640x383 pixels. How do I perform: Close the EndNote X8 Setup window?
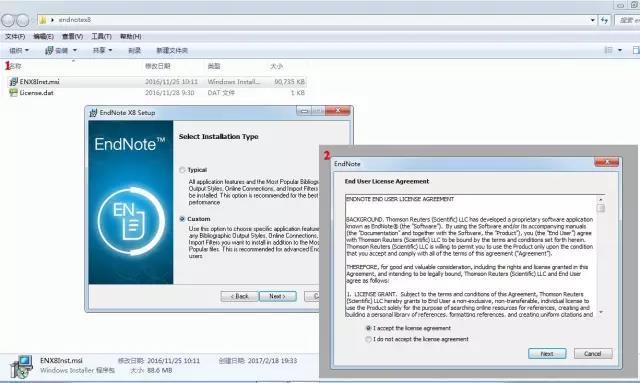(x=338, y=111)
